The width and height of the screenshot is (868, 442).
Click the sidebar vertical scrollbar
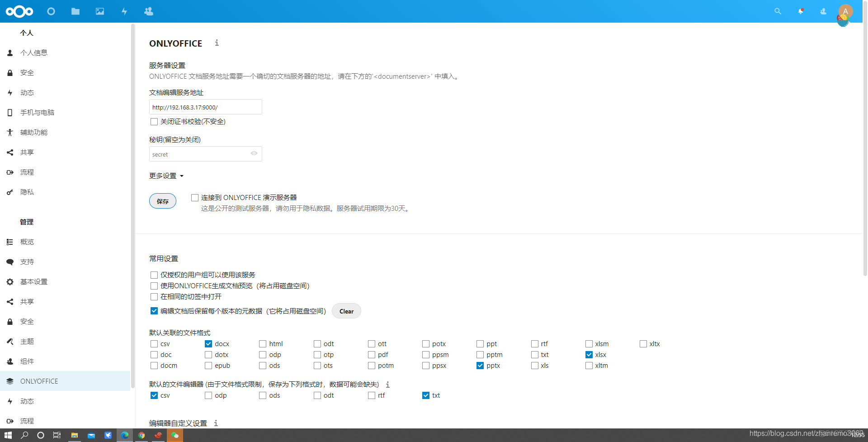coord(132,206)
